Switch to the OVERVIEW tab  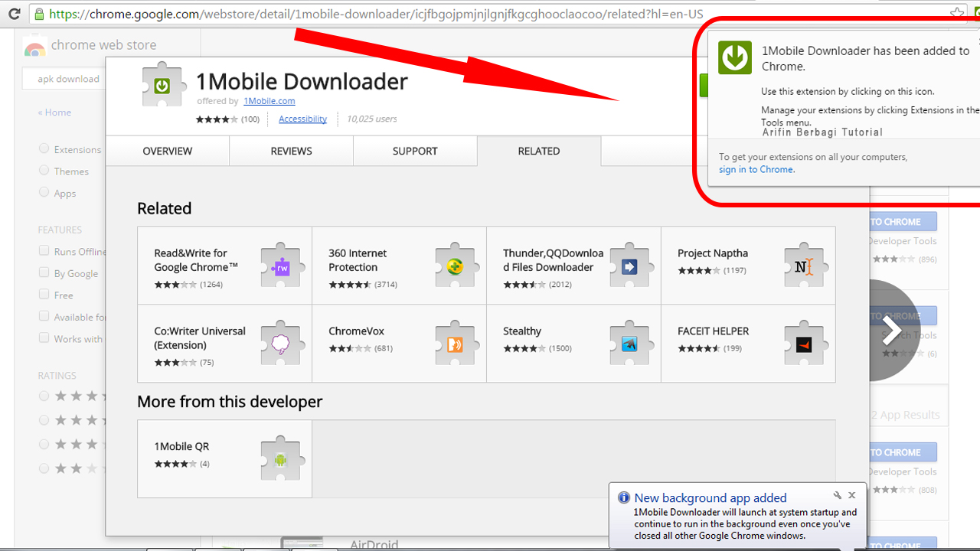168,151
